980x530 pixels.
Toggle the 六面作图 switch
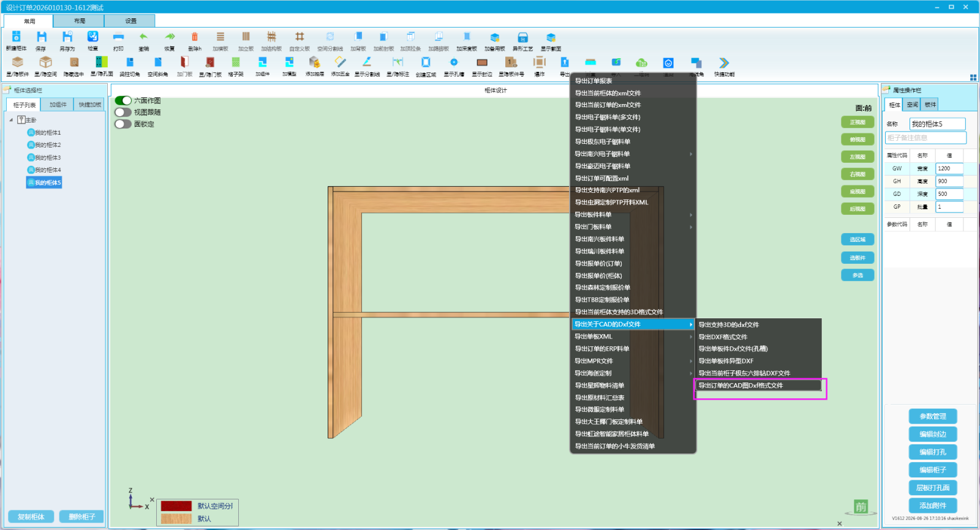click(x=123, y=100)
